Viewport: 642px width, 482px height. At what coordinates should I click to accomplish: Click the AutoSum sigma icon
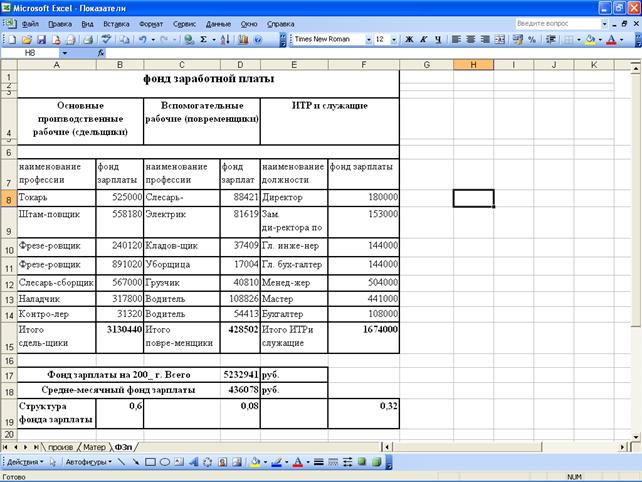(x=203, y=40)
